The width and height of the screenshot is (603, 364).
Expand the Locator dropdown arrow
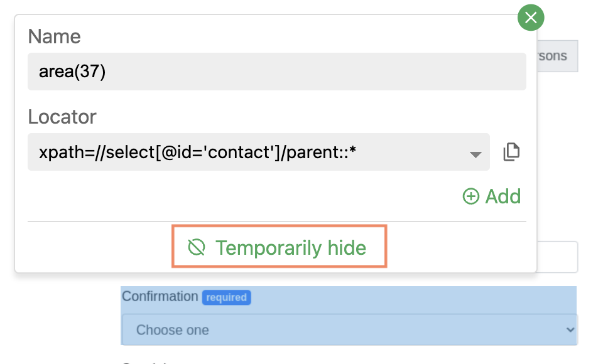point(475,154)
